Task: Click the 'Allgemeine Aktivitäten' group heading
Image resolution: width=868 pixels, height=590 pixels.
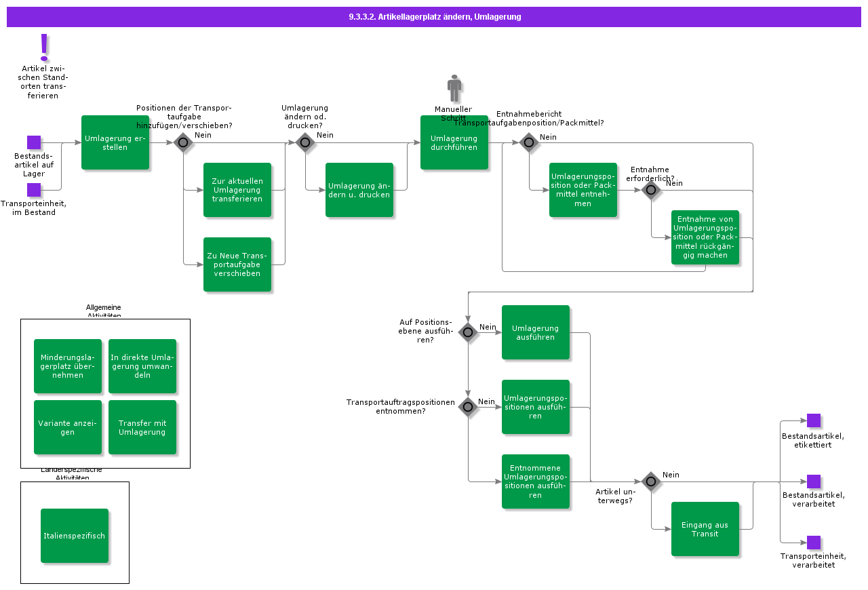Action: click(x=104, y=311)
